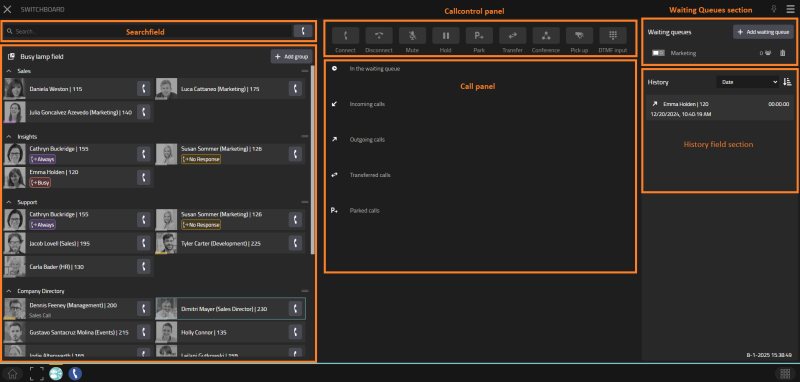The image size is (800, 382).
Task: Open the History Date sort dropdown
Action: pos(747,82)
